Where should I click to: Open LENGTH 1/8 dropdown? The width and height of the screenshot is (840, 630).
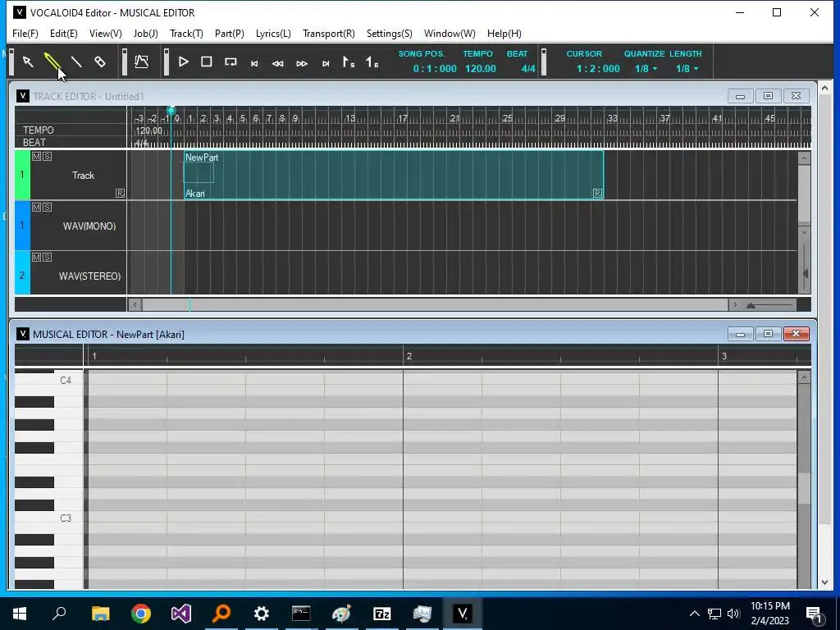(x=687, y=69)
